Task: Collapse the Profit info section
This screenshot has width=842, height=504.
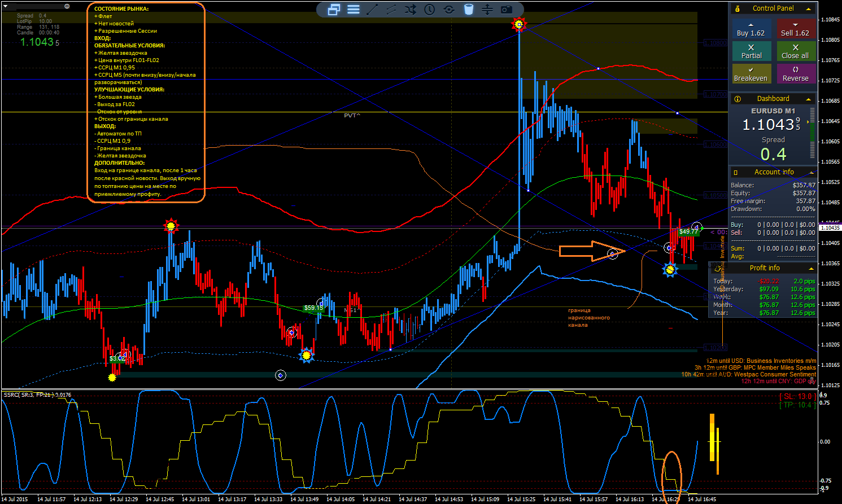Action: point(812,268)
